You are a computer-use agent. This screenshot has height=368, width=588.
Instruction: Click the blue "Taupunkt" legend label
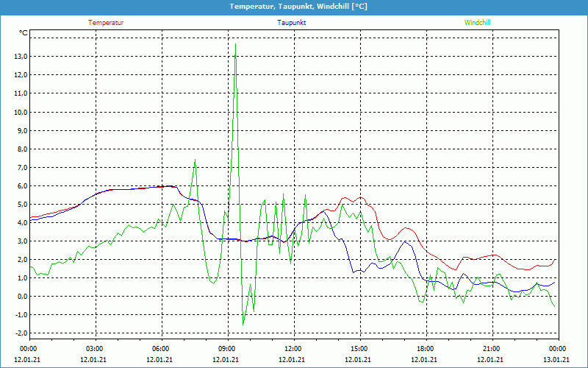pos(292,23)
